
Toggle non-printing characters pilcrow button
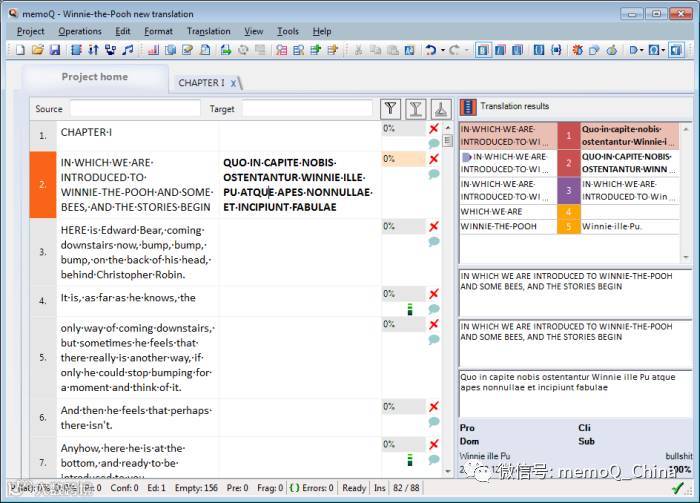pos(677,50)
